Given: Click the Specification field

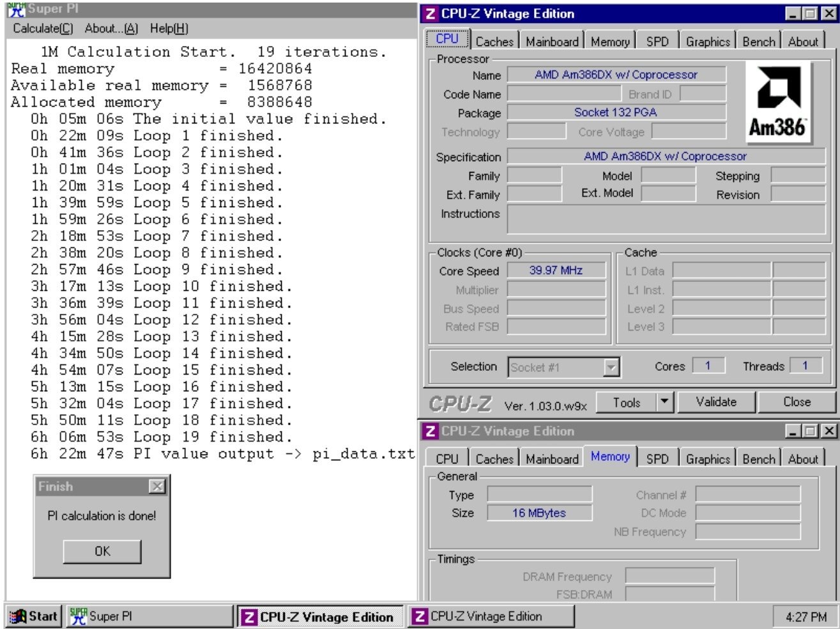Looking at the screenshot, I should [x=666, y=157].
